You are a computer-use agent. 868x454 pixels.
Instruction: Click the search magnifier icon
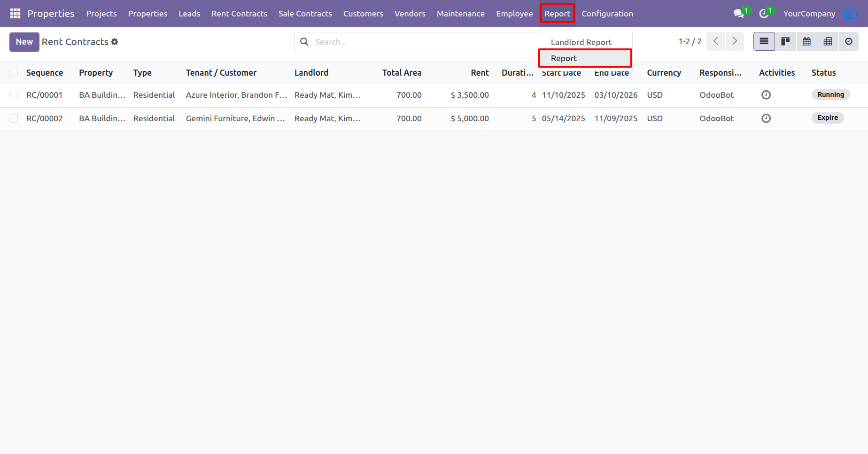tap(304, 42)
